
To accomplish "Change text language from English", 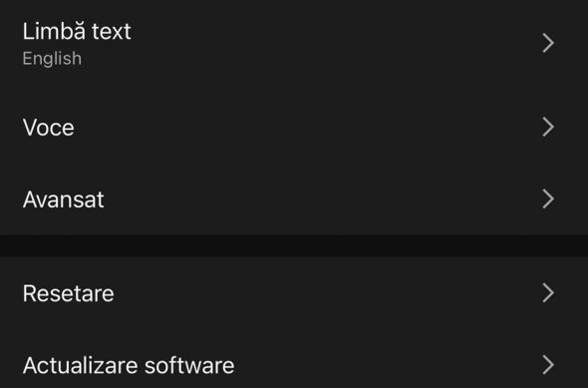I will point(294,43).
